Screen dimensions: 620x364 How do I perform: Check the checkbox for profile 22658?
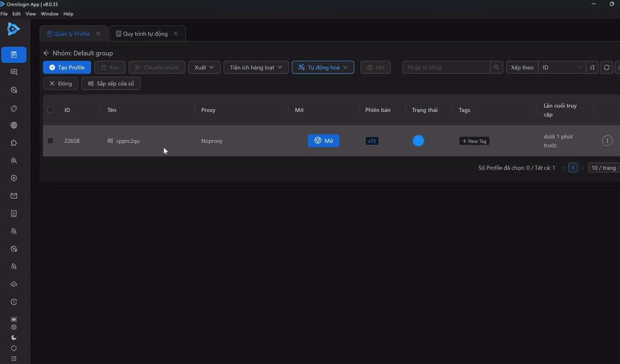pyautogui.click(x=50, y=141)
